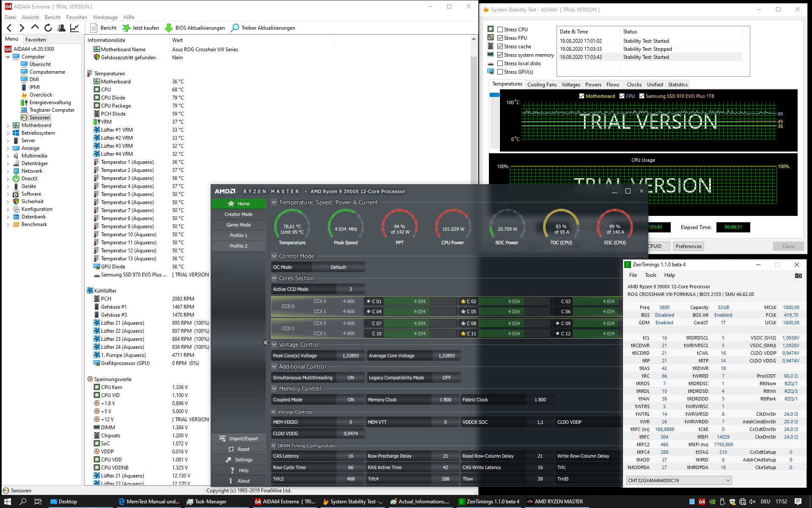Toggle Stress system memory checkbox
This screenshot has height=508, width=812.
pyautogui.click(x=500, y=55)
